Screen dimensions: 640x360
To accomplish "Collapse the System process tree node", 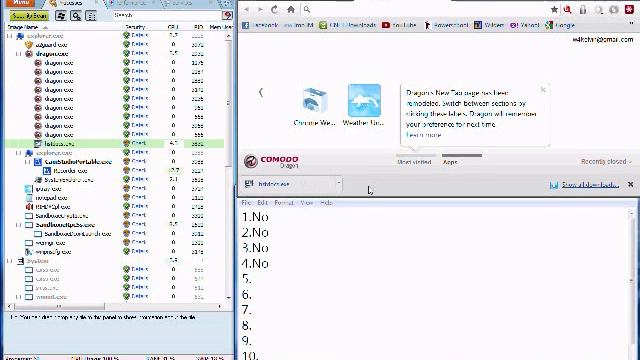I will point(9,260).
